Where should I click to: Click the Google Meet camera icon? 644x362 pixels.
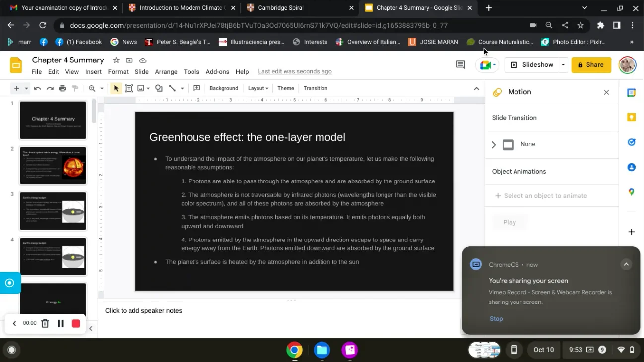(485, 65)
